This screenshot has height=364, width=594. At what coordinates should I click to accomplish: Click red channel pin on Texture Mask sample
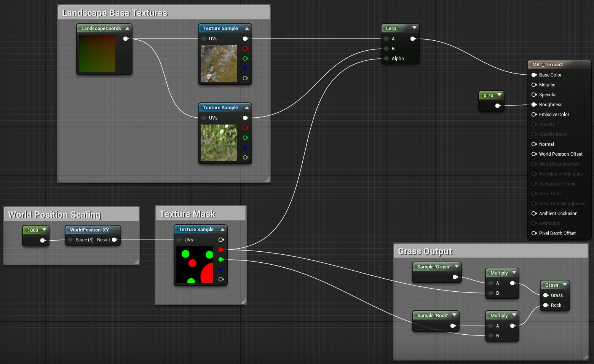(221, 250)
